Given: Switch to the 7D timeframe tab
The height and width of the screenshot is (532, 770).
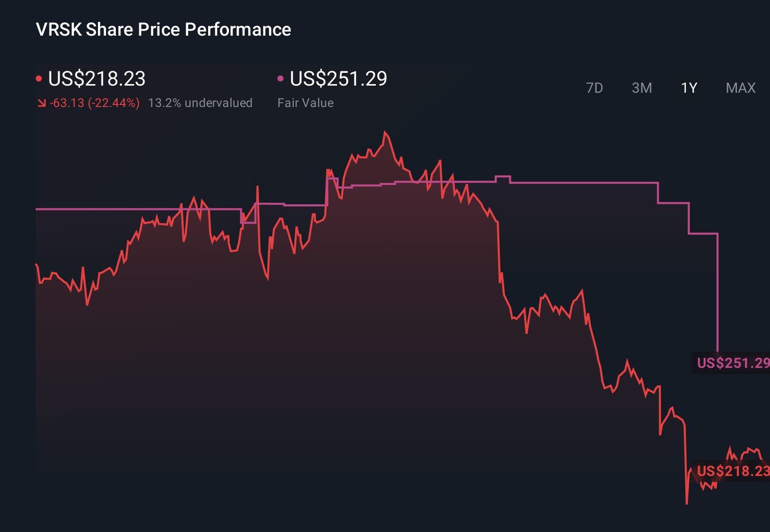Looking at the screenshot, I should (595, 88).
